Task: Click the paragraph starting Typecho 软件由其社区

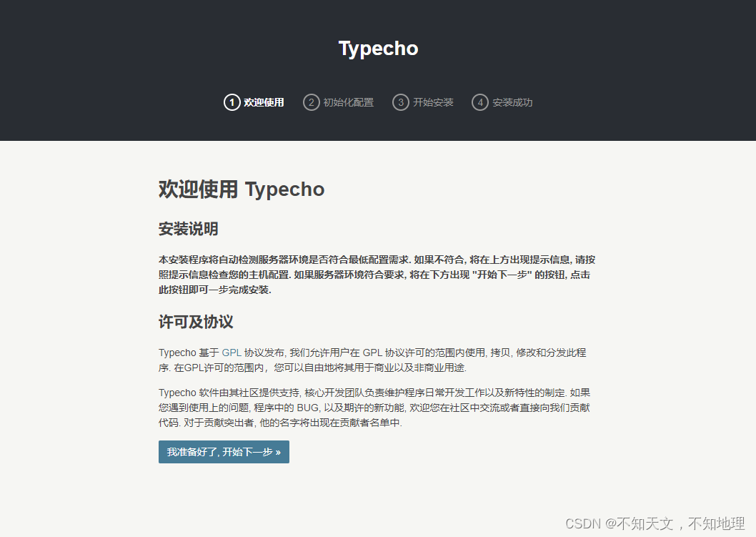Action: coord(374,408)
